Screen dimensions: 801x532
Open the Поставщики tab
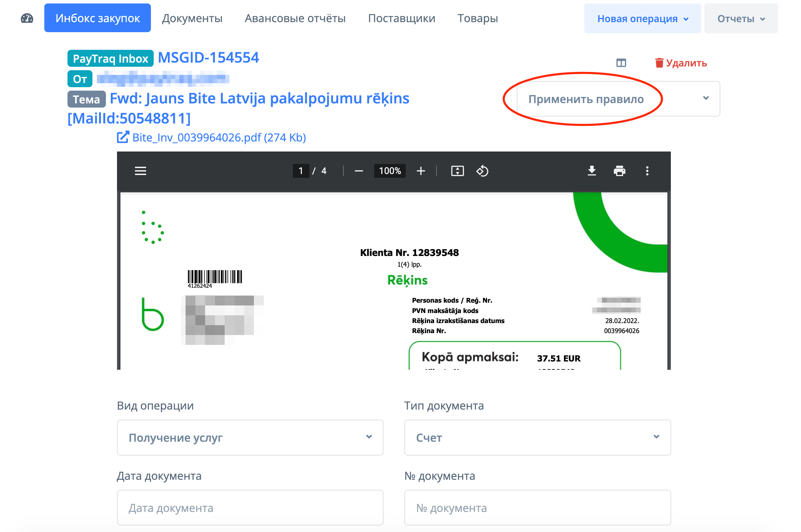point(402,18)
